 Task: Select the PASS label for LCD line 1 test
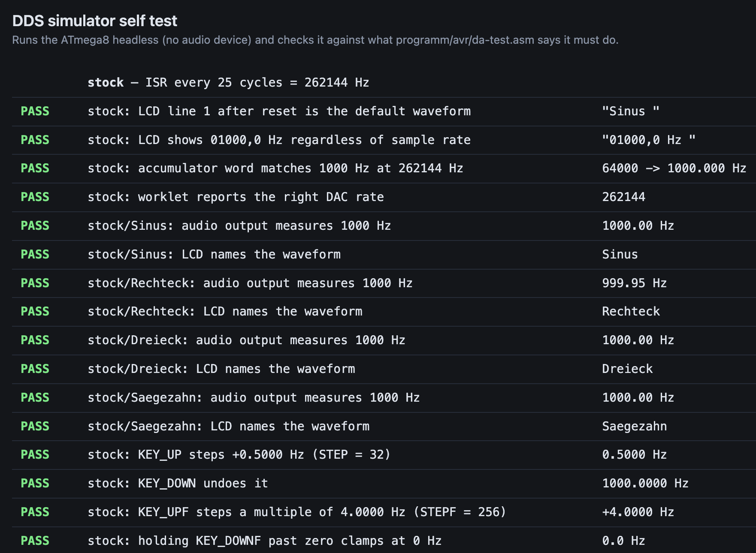click(35, 111)
